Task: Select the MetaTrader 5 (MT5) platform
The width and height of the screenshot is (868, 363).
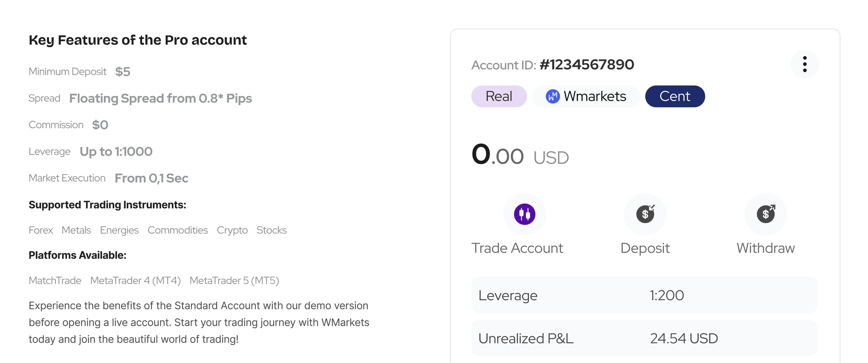Action: (235, 280)
